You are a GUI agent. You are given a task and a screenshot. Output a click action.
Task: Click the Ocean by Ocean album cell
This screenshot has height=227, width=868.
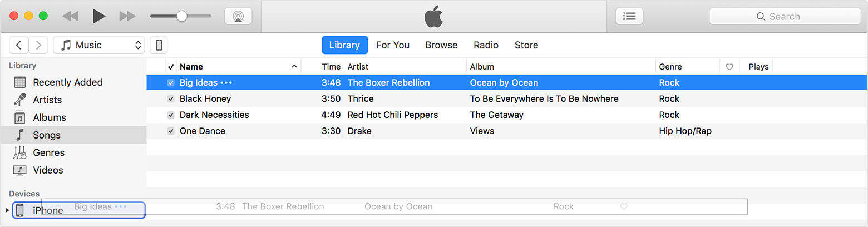(504, 82)
